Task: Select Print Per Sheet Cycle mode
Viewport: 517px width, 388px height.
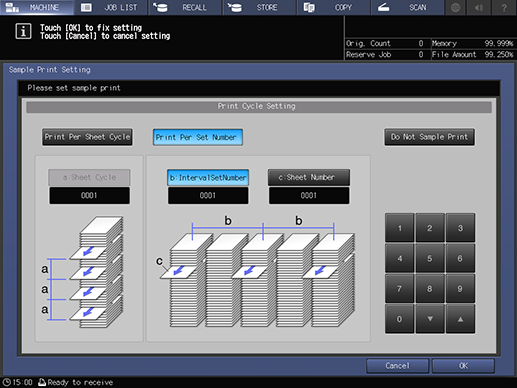Action: (87, 137)
